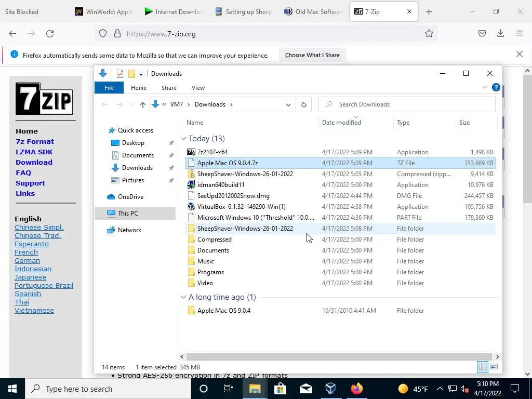
Task: Select Desktop in Quick access
Action: point(133,143)
